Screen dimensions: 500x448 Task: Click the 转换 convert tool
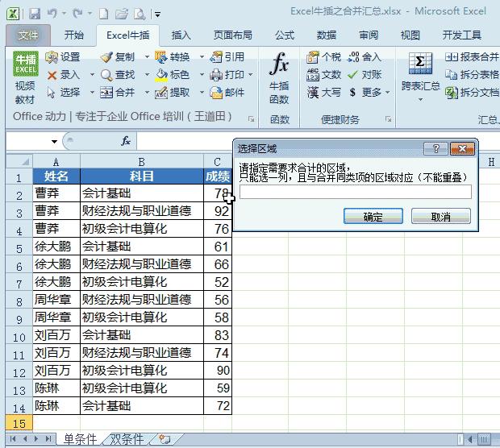pyautogui.click(x=173, y=57)
